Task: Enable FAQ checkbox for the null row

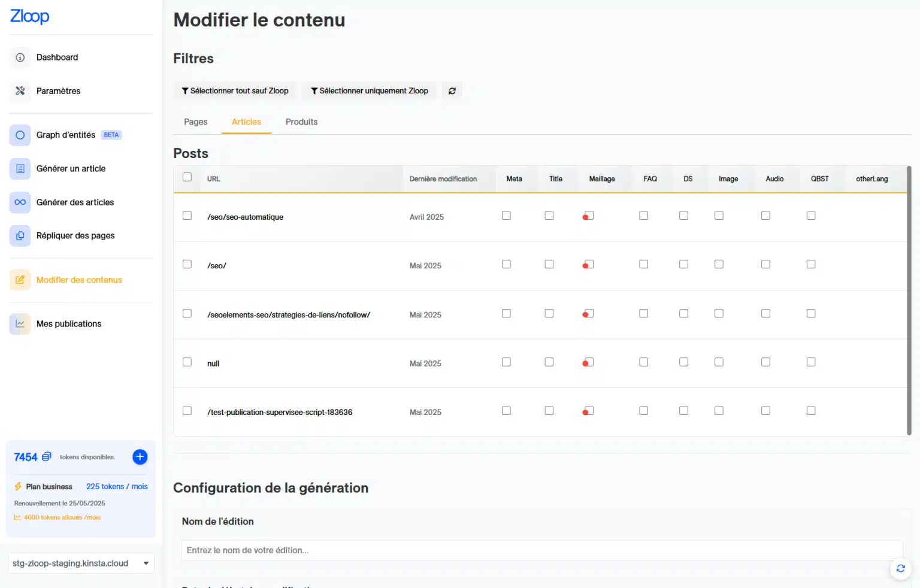Action: pyautogui.click(x=643, y=362)
